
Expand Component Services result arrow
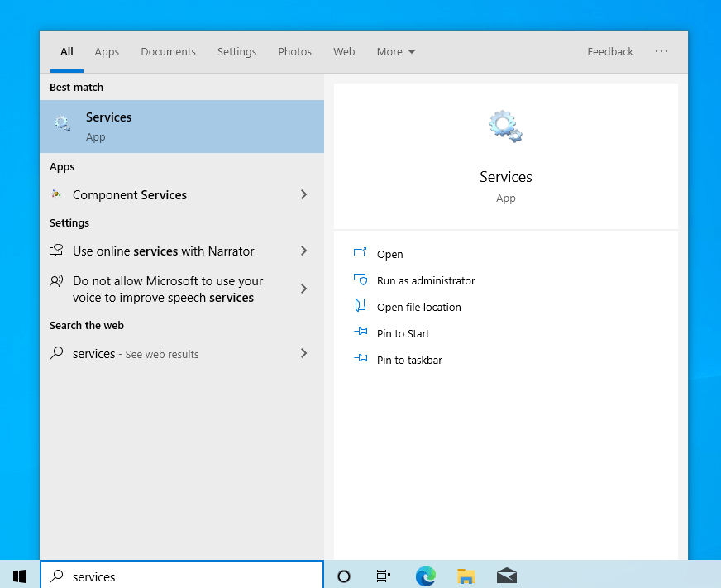[x=303, y=195]
